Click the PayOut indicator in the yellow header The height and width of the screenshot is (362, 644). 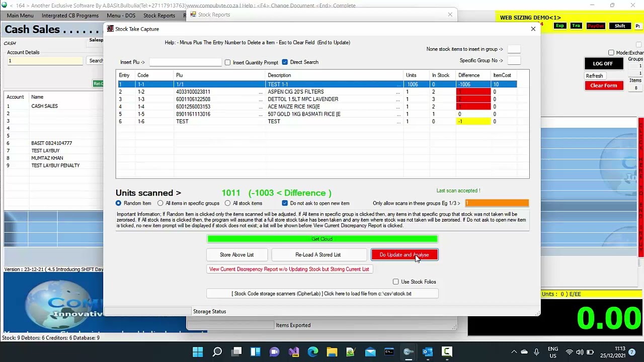596,26
